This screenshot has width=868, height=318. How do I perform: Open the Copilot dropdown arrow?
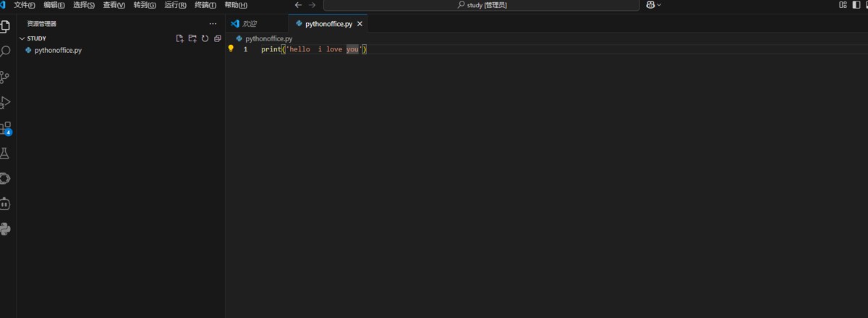click(x=659, y=5)
